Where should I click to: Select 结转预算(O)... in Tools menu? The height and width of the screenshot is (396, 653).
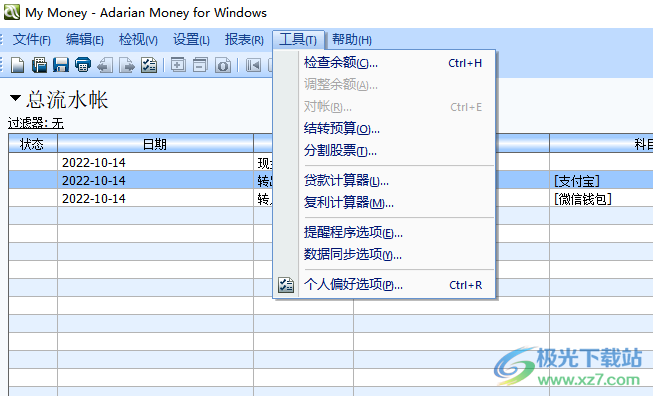(x=384, y=129)
